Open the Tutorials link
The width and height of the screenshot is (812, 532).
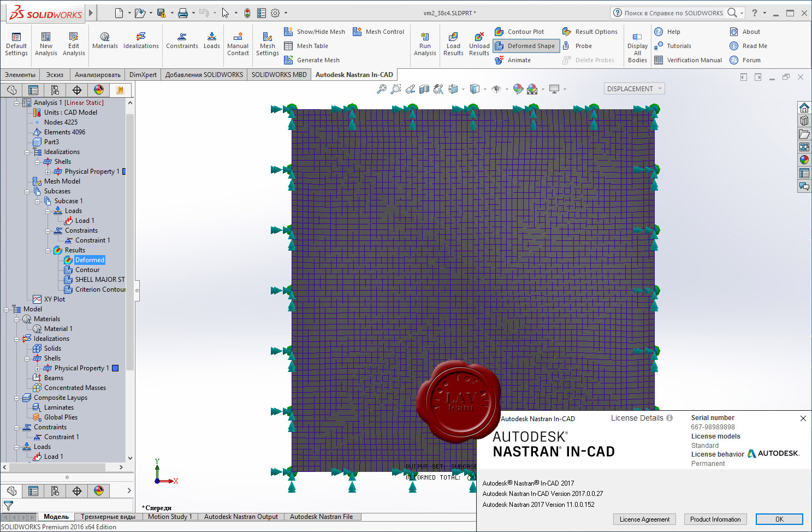(x=673, y=46)
